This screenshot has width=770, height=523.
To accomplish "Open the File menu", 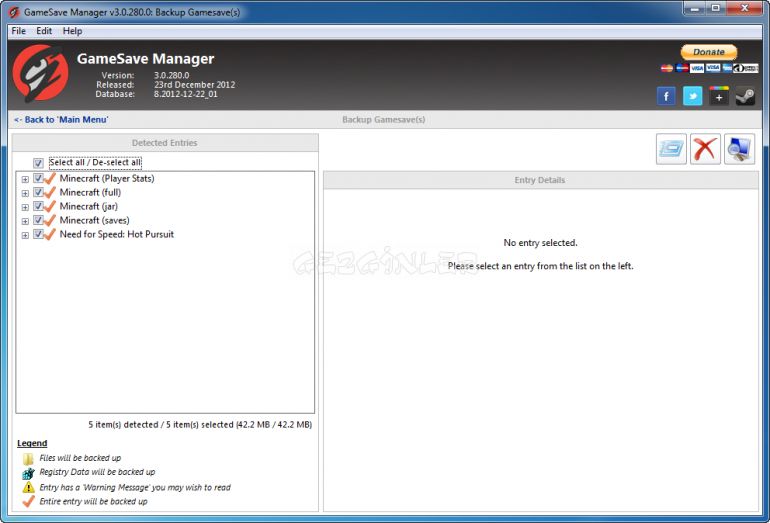I will (19, 31).
